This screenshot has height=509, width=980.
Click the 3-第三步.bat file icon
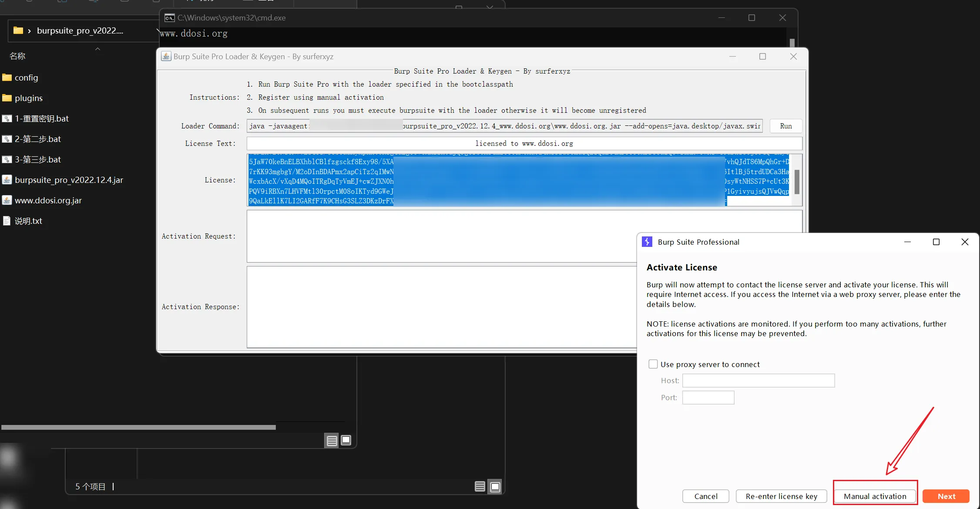[7, 159]
